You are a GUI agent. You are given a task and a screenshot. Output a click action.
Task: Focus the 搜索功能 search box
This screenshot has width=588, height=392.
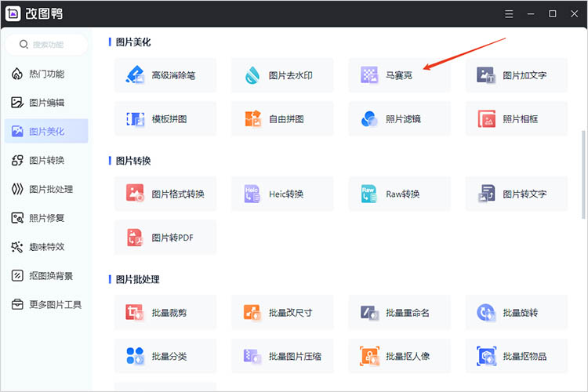tap(46, 45)
